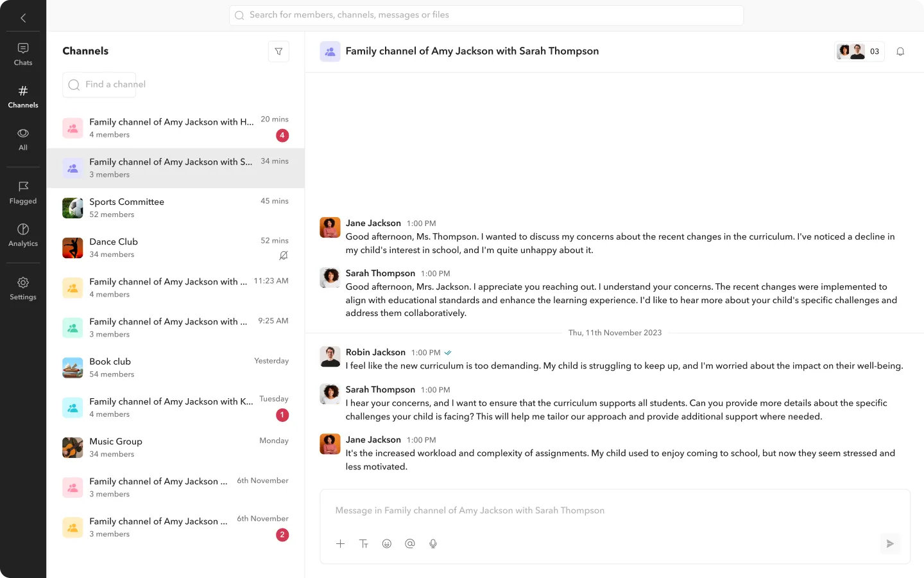The image size is (924, 578).
Task: Click the notification bell for this channel
Action: tap(900, 51)
